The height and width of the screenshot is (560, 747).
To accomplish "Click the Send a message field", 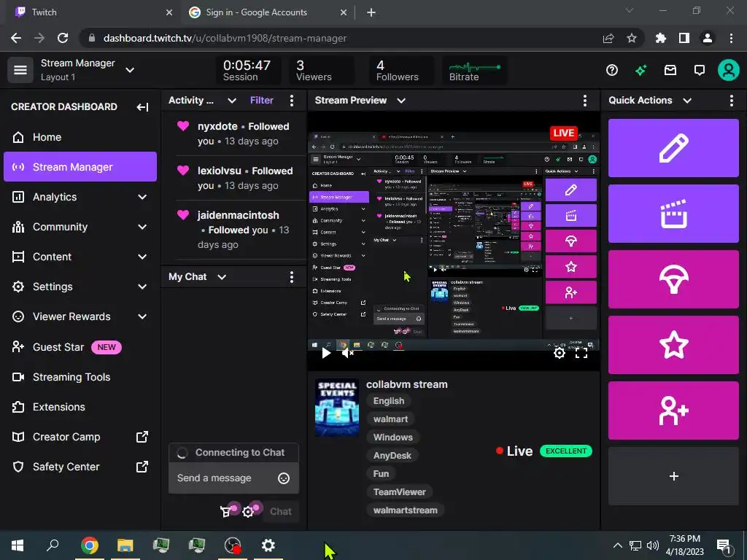I will [233, 478].
